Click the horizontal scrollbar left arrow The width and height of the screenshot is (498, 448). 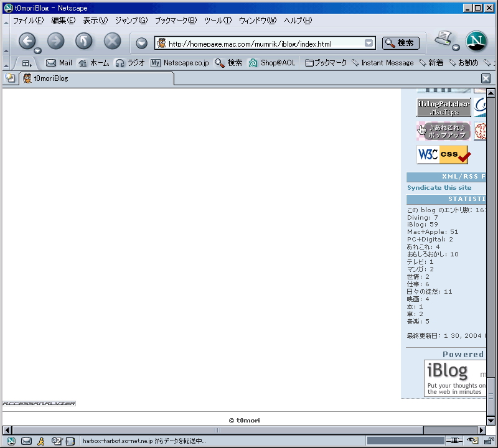coord(7,430)
